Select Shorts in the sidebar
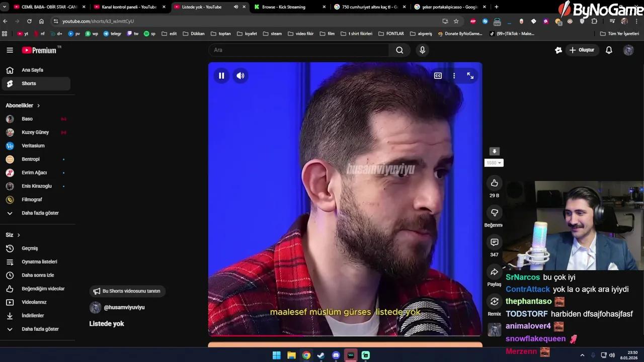The width and height of the screenshot is (644, 362). [36, 83]
